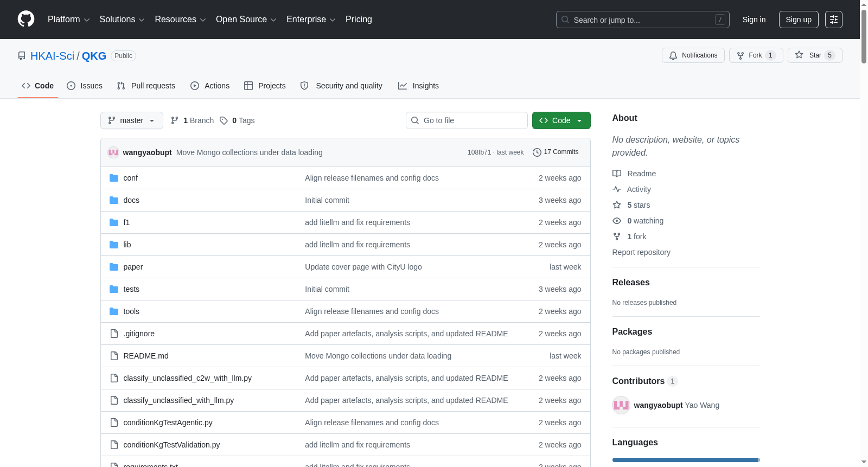868x467 pixels.
Task: Open commit 108fb71
Action: click(x=479, y=152)
